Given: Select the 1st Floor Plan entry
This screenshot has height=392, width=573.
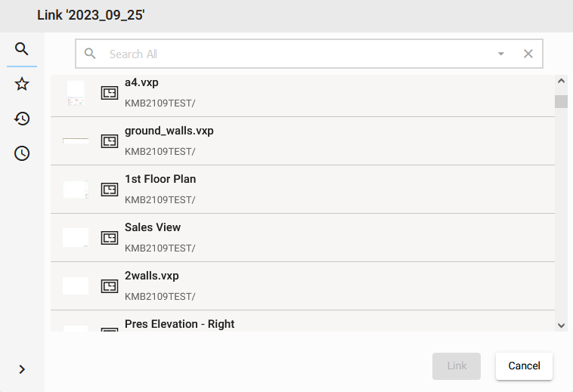Looking at the screenshot, I should [x=302, y=190].
